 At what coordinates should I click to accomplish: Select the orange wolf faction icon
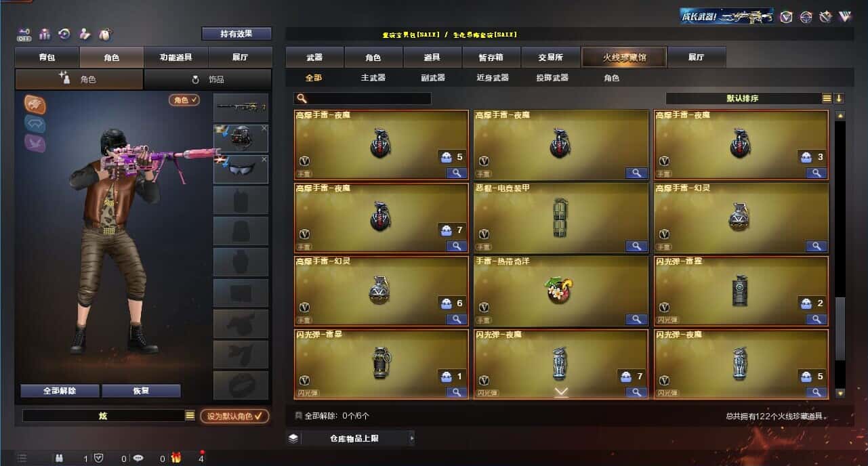tap(35, 104)
